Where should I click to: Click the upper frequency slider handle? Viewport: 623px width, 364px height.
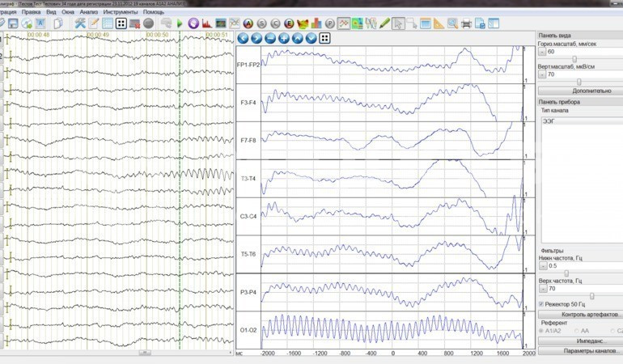(592, 296)
